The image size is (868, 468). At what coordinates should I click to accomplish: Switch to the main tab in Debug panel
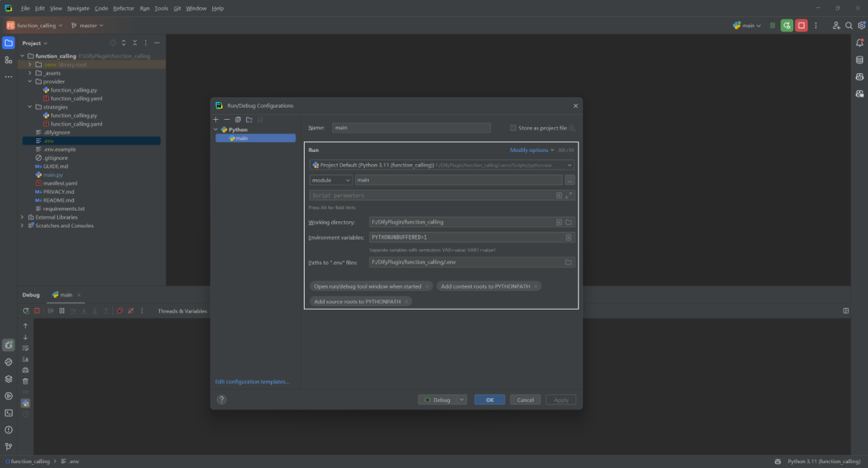66,295
